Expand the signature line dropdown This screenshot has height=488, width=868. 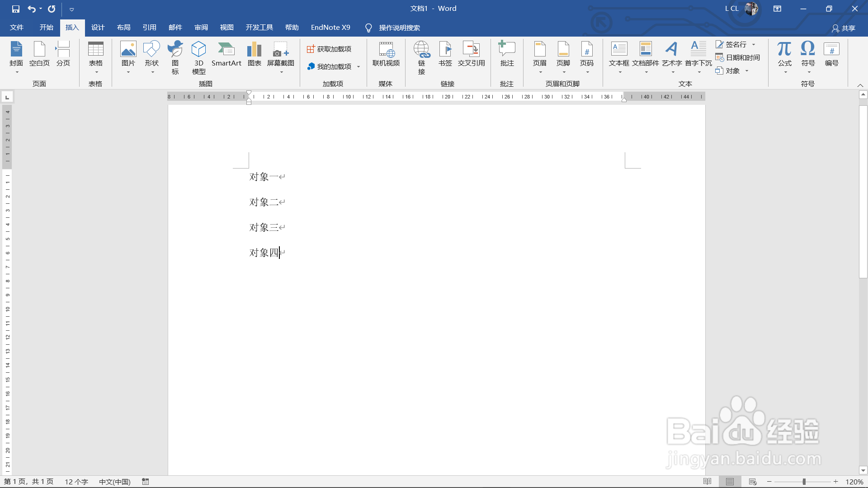click(754, 45)
